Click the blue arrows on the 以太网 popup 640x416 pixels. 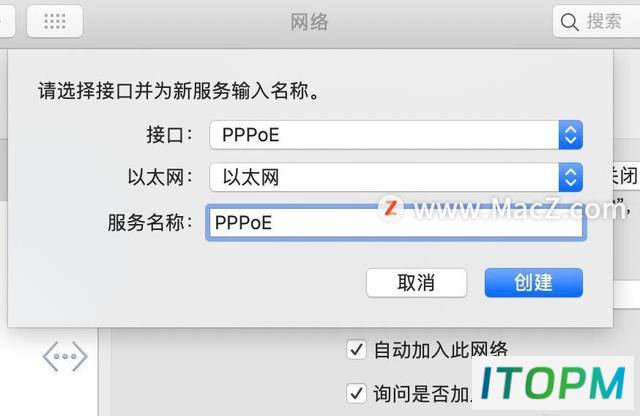click(x=570, y=177)
